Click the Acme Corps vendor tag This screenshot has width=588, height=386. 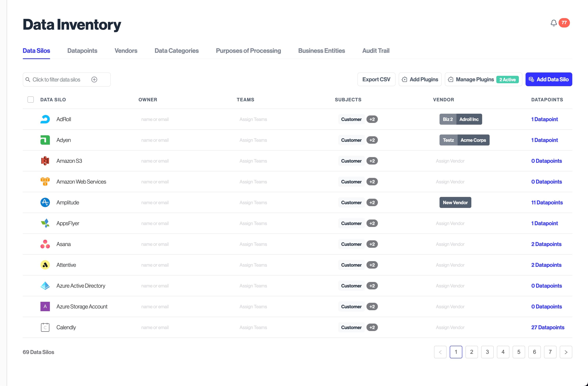coord(473,140)
